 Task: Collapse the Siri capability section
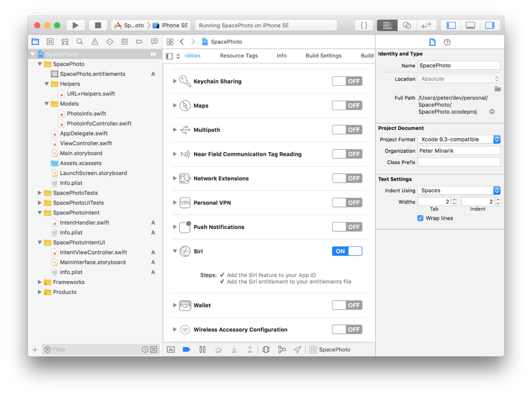[175, 251]
